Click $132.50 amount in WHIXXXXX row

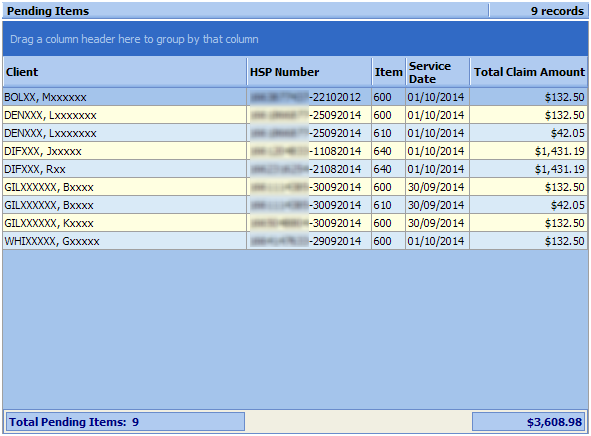tap(528, 241)
